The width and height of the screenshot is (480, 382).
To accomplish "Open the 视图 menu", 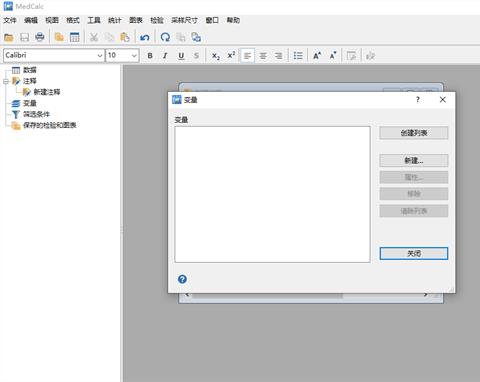I will click(x=52, y=20).
